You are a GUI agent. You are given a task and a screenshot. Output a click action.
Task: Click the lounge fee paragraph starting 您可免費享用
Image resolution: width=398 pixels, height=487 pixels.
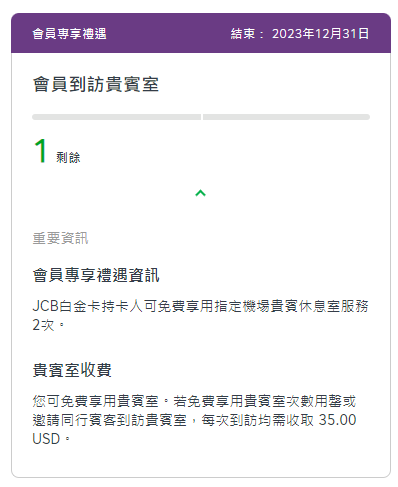(194, 420)
